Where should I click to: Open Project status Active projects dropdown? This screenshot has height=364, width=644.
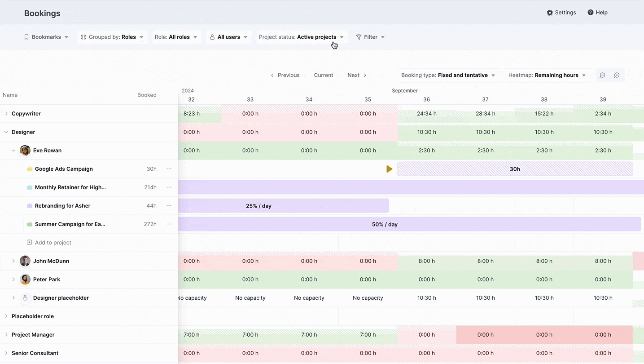tap(301, 37)
